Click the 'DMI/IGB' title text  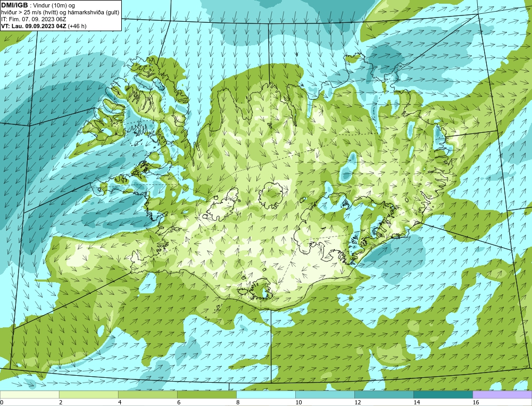(14, 5)
